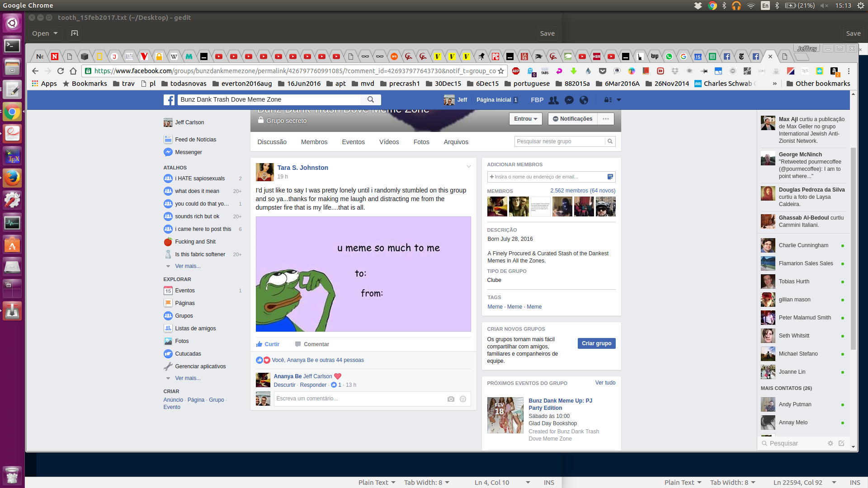Open Cutucadas in the Explorar list
Screen dimensions: 868x488
tap(188, 354)
